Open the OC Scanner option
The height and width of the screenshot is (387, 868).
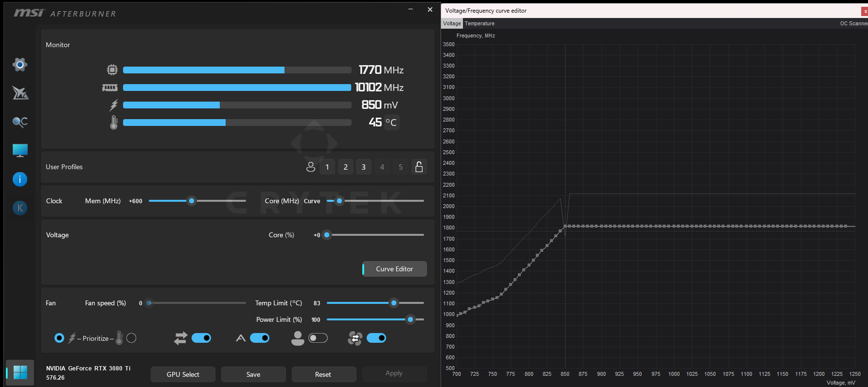(x=853, y=23)
